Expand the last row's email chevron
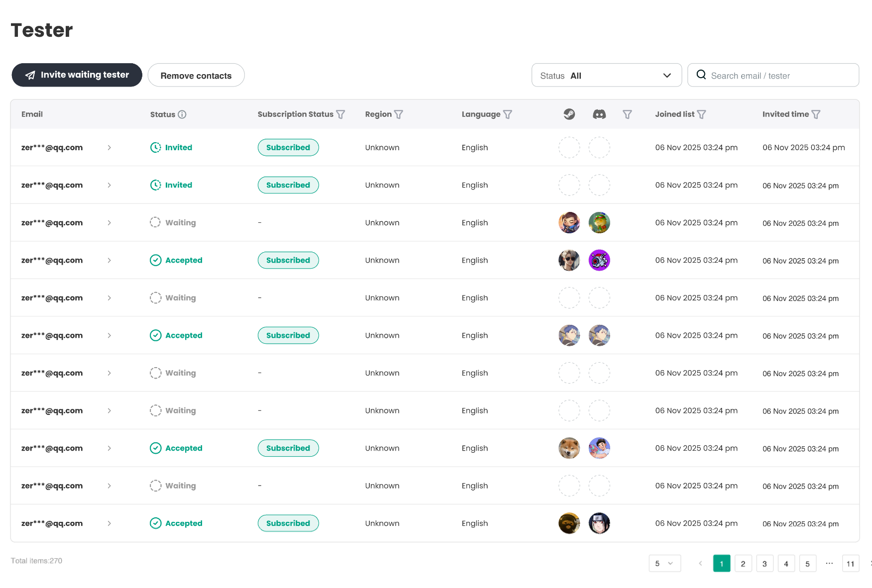This screenshot has height=588, width=872. (x=109, y=523)
